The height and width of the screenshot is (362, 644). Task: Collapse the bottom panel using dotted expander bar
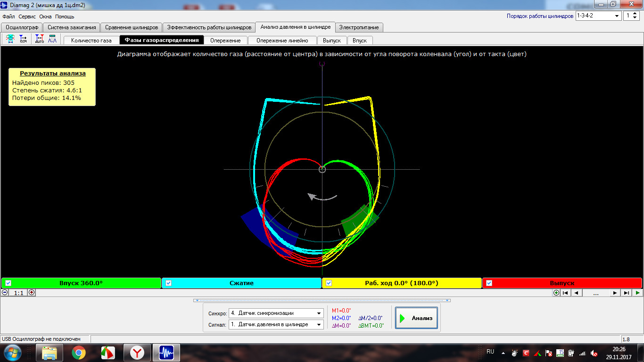(322, 300)
